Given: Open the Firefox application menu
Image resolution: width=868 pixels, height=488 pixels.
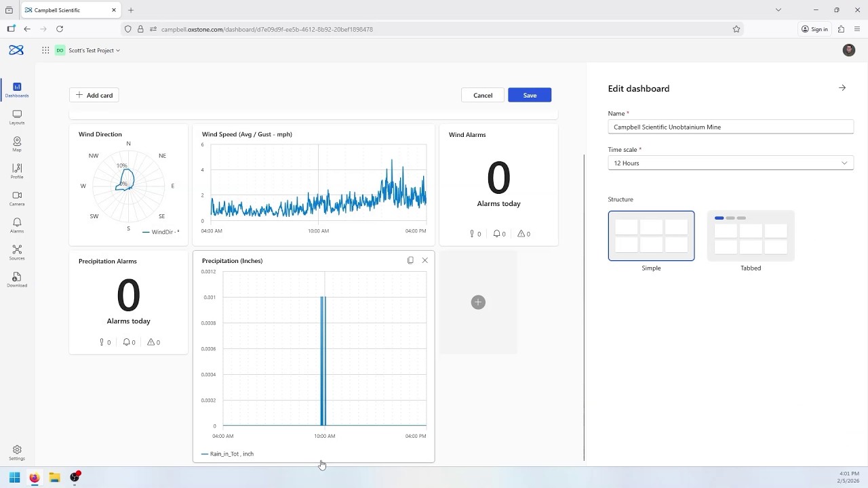Looking at the screenshot, I should 858,29.
